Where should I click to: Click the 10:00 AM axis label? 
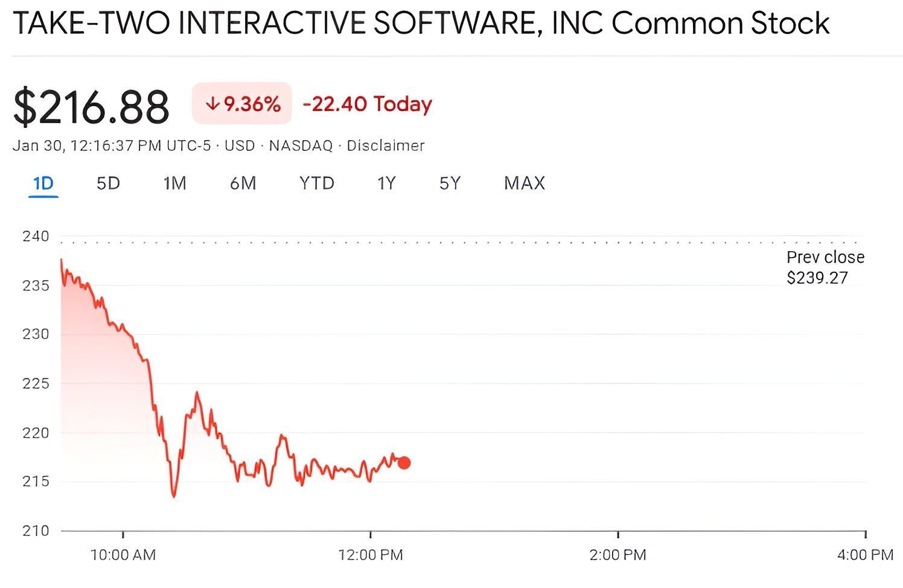(x=123, y=555)
